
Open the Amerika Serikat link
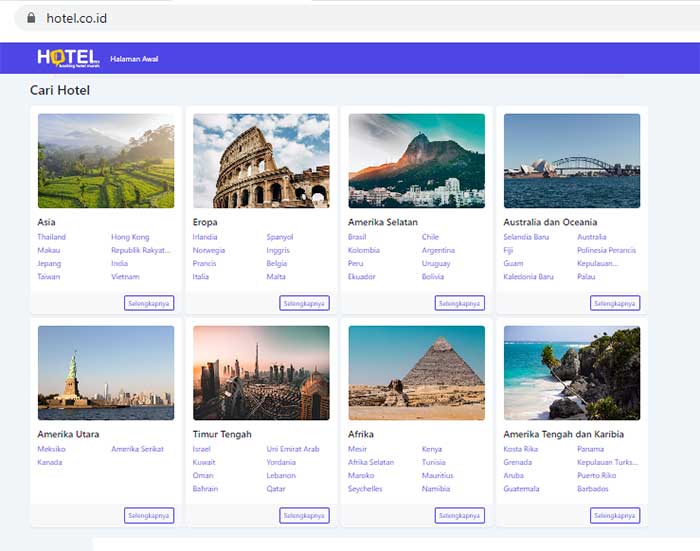pos(138,449)
